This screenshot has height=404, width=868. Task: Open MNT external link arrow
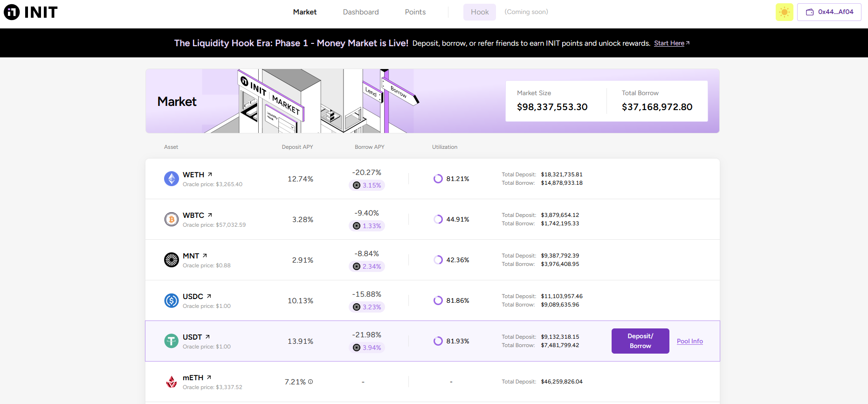(x=205, y=256)
